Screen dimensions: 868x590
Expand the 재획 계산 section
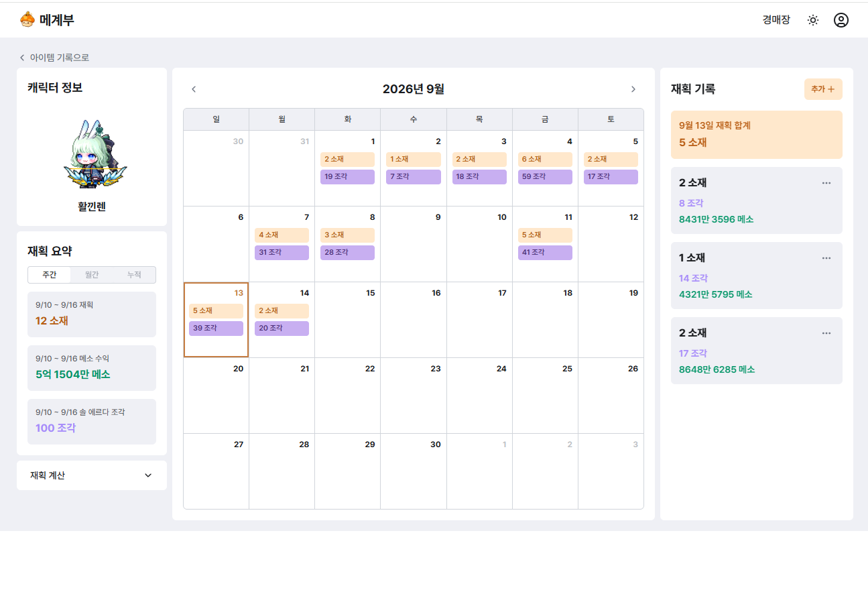92,475
